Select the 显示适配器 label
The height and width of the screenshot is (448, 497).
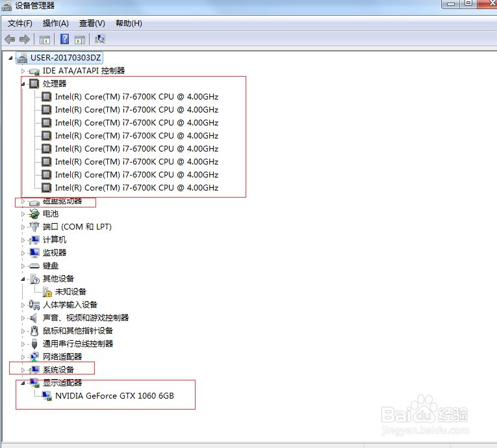click(x=62, y=383)
